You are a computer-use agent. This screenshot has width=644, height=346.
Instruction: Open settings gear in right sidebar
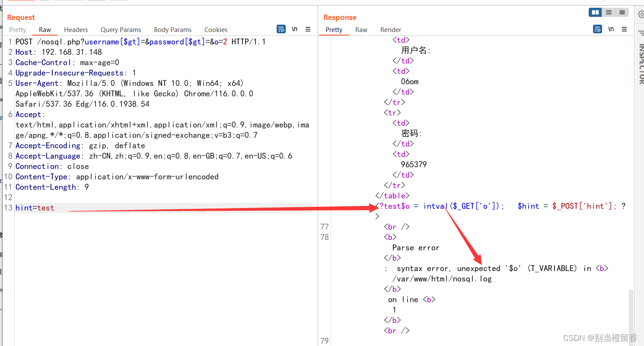point(641,15)
